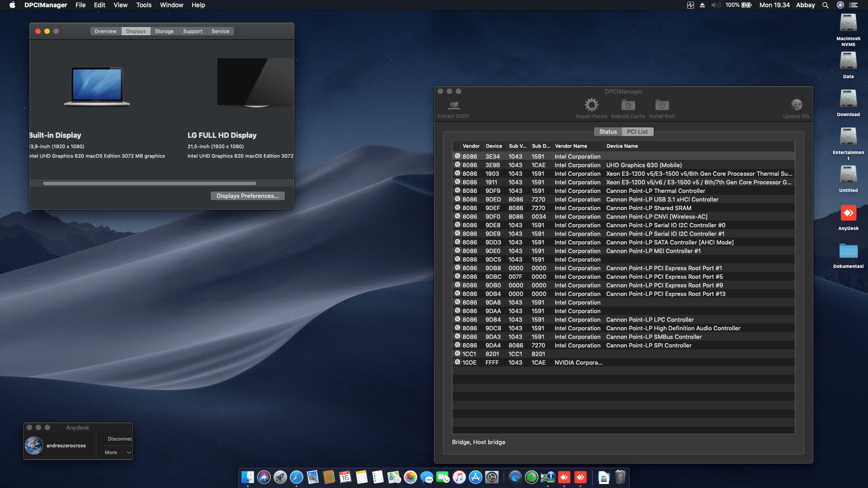Click the horizontal scrollbar in the Displays window
The width and height of the screenshot is (868, 488).
[x=149, y=183]
